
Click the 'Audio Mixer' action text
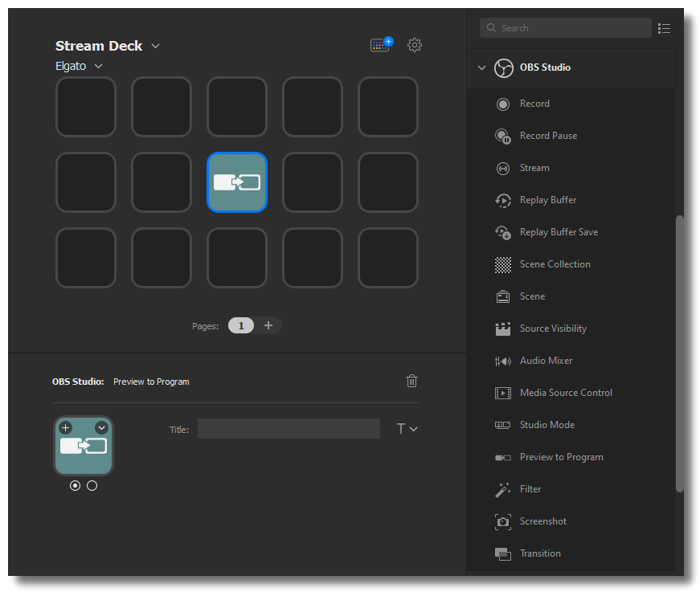pos(546,361)
